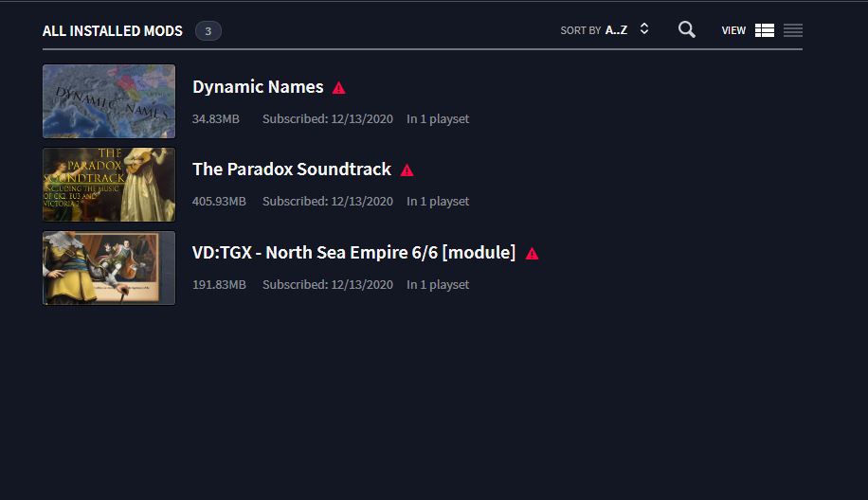Screen dimensions: 868x500
Task: Open The Paradox Soundtrack thumbnail image
Action: [109, 185]
